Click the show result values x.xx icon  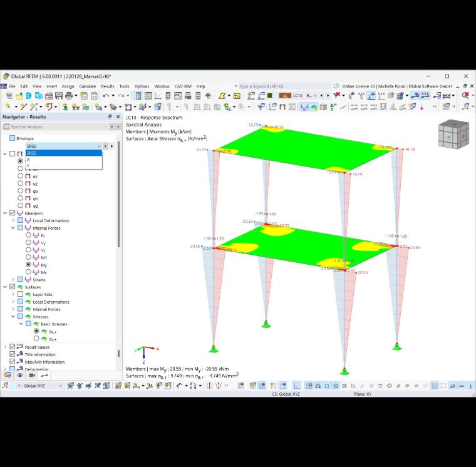coord(425,96)
